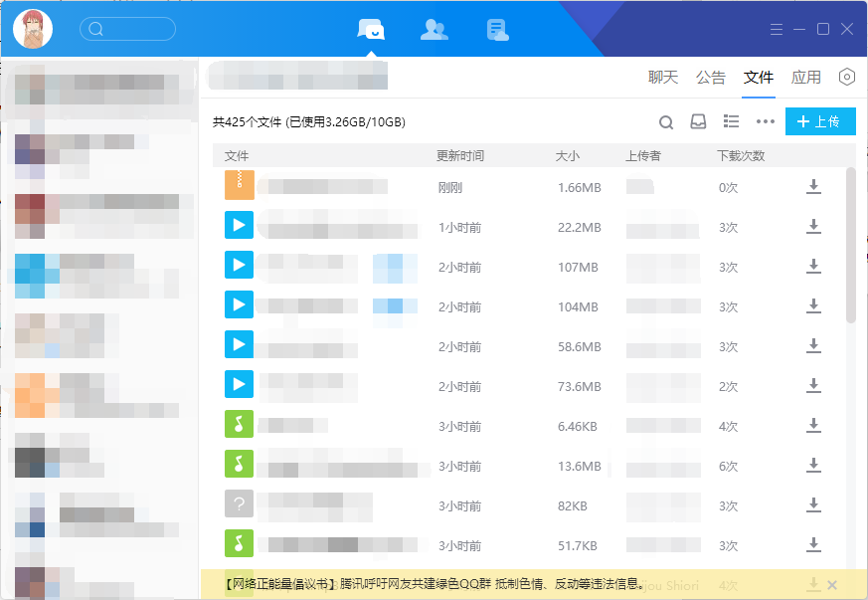Toggle the file list view icon

pyautogui.click(x=731, y=121)
